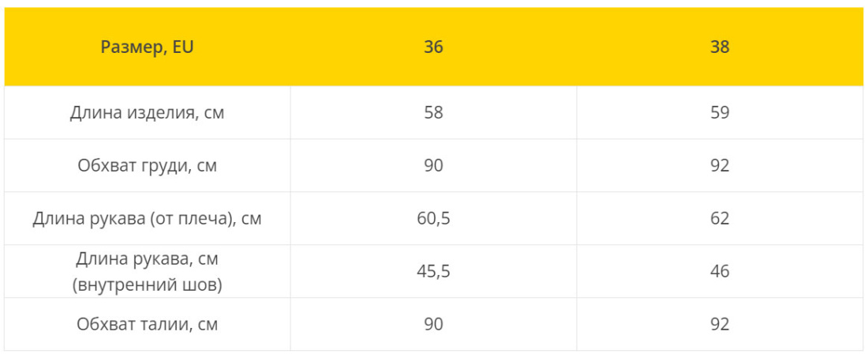Click inner seam value 46
Image resolution: width=868 pixels, height=354 pixels.
click(x=720, y=272)
